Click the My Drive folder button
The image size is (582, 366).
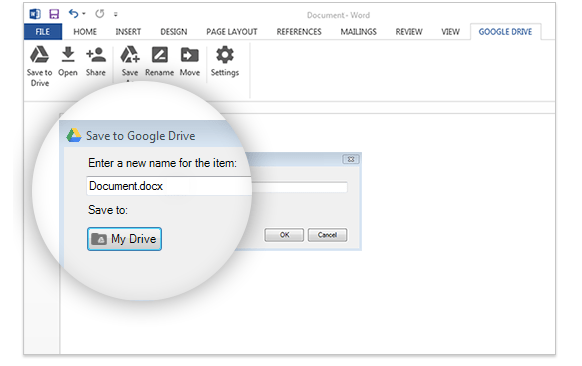pos(124,239)
